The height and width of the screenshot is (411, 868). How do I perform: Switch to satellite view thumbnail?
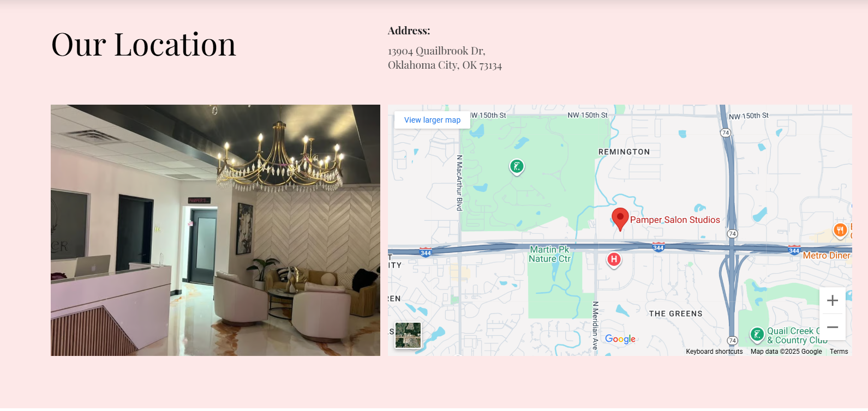pos(408,335)
